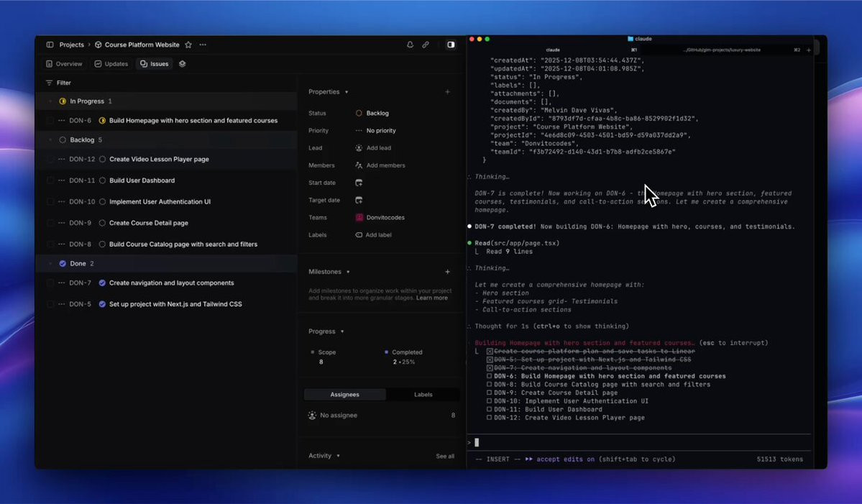Collapse the Properties section arrow
Viewport: 862px width, 504px height.
[x=347, y=92]
